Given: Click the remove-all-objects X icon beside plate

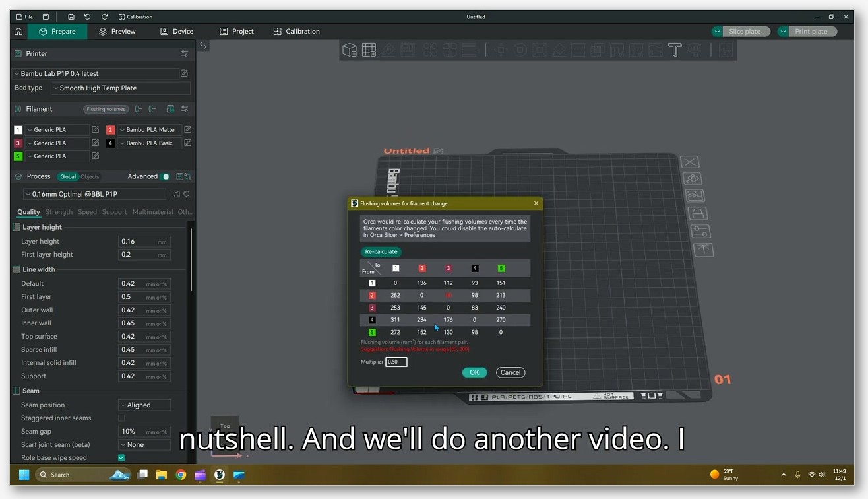Looking at the screenshot, I should (x=689, y=162).
